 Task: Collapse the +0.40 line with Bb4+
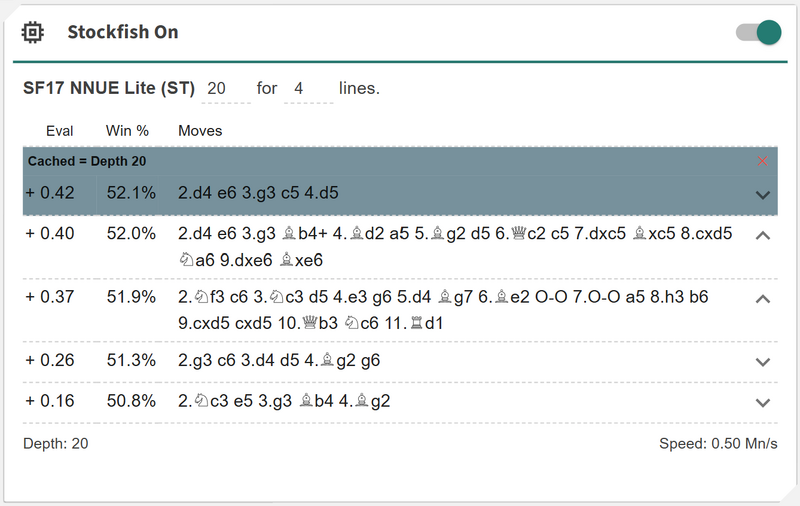(763, 236)
